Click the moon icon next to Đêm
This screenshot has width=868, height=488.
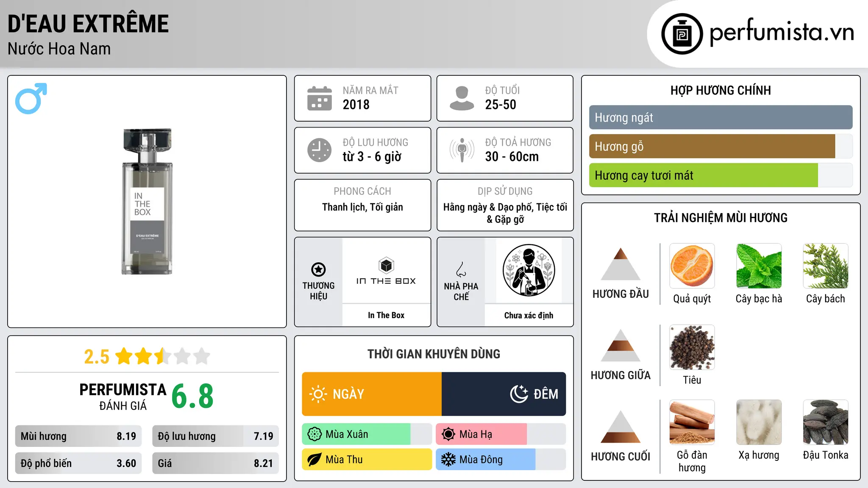tap(519, 394)
